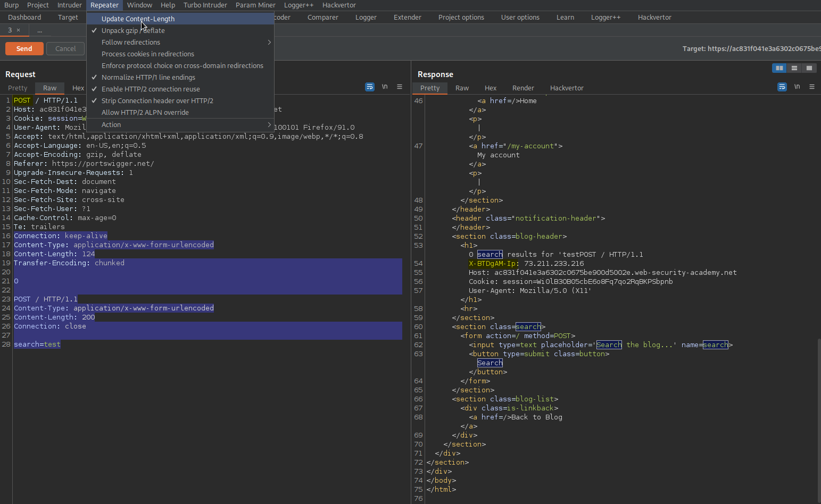The image size is (821, 504).
Task: Open the Burp menu
Action: [11, 5]
